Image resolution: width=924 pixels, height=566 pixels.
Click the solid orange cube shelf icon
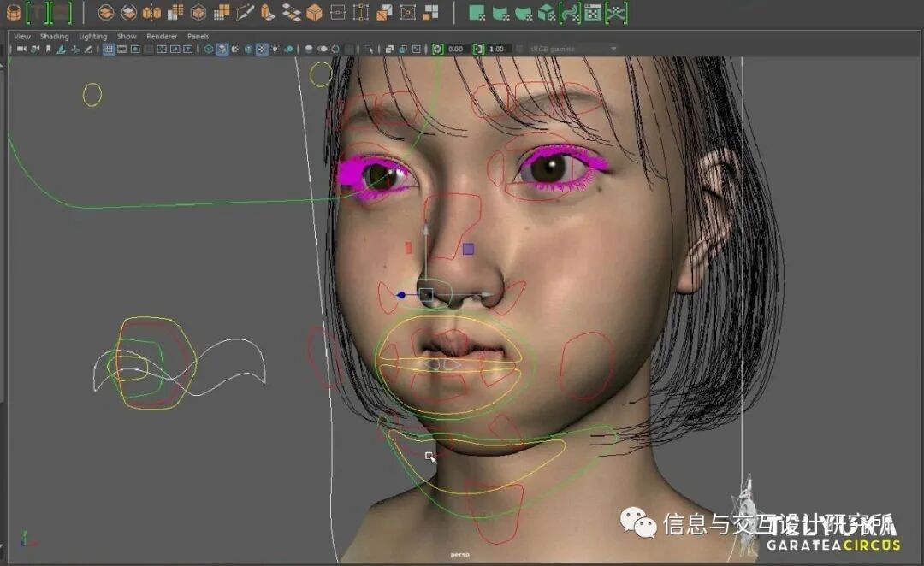tap(315, 12)
